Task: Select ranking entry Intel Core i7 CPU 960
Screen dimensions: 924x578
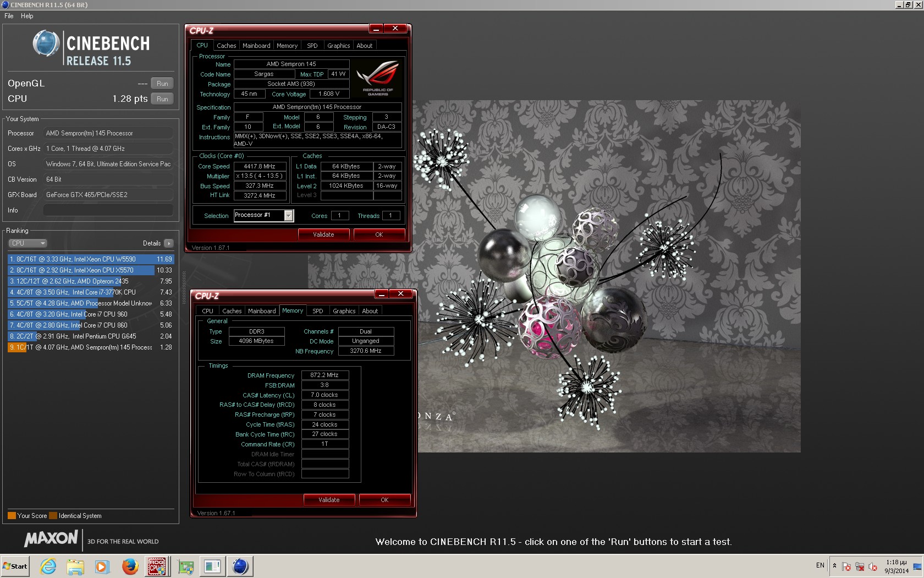Action: coord(91,314)
